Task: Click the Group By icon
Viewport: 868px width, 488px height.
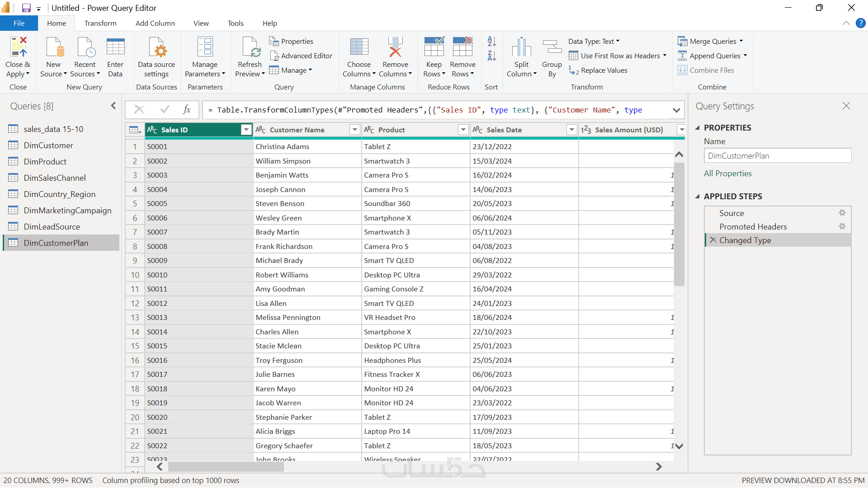Action: [552, 47]
